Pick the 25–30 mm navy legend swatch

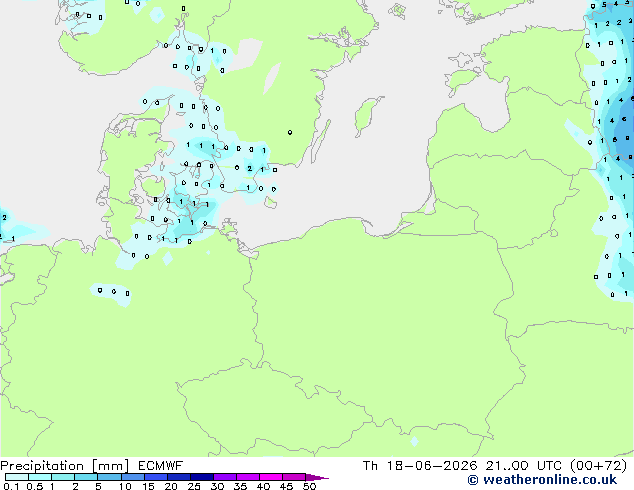202,477
